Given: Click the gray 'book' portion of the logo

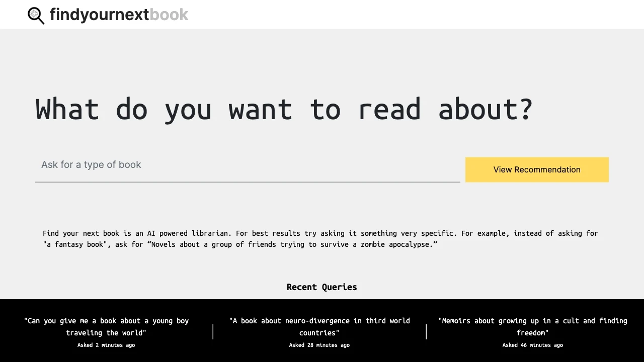Looking at the screenshot, I should (x=169, y=15).
